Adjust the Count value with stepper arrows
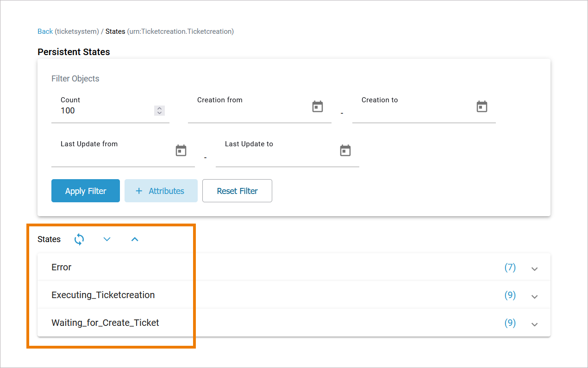588x368 pixels. click(159, 111)
